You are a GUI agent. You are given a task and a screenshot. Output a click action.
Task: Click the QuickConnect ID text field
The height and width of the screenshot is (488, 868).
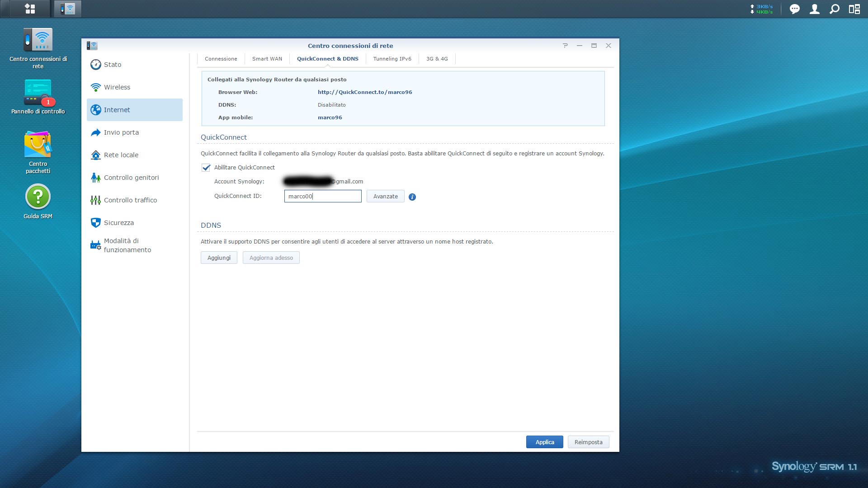(322, 196)
